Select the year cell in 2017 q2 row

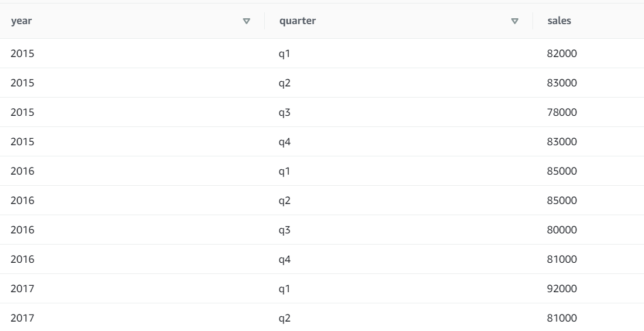22,318
